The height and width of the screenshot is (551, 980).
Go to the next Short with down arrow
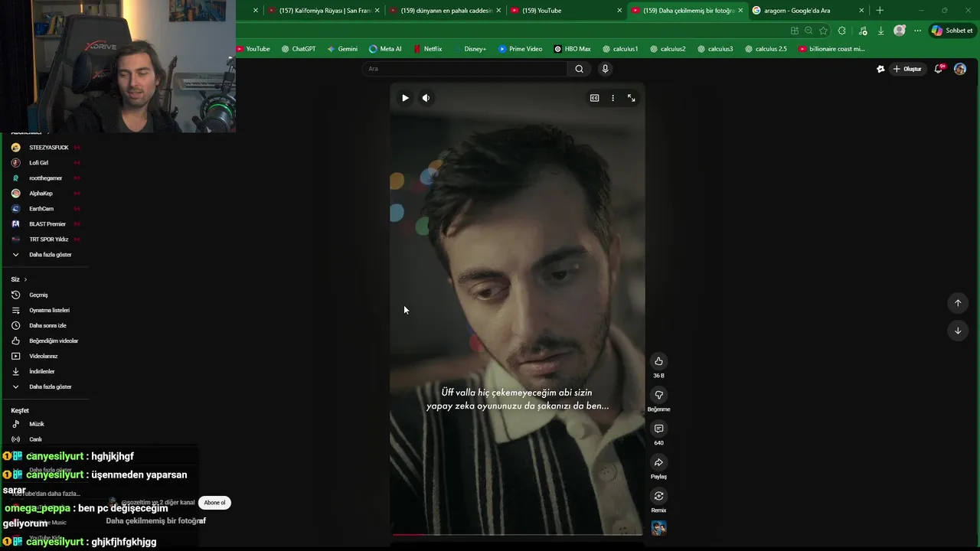[958, 331]
